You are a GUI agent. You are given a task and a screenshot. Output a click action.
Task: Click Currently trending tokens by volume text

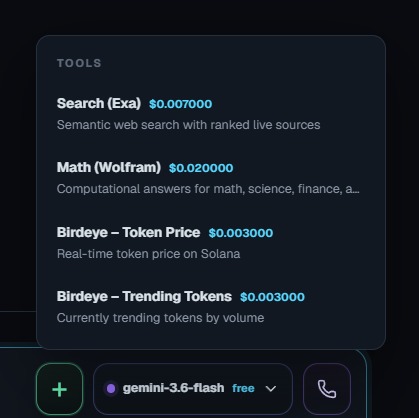(x=160, y=318)
